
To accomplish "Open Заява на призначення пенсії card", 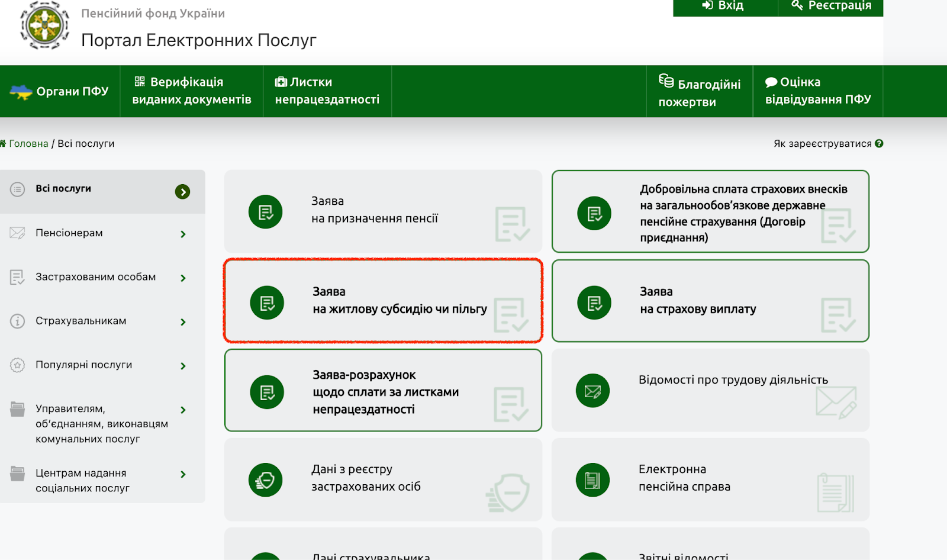I will coord(383,211).
